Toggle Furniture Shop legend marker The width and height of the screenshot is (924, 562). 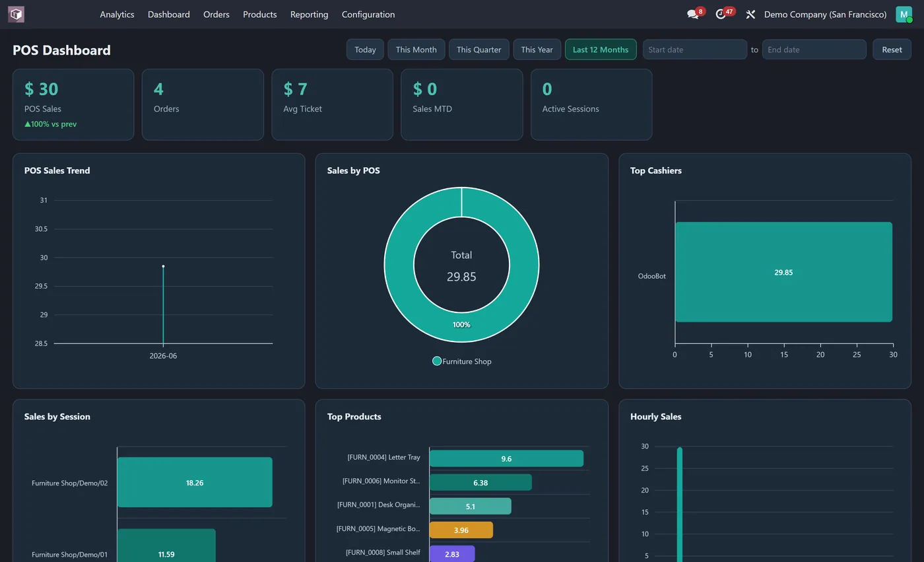pos(436,361)
